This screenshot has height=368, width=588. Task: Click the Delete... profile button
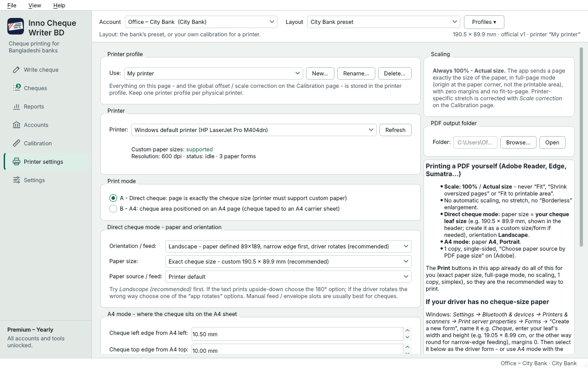pos(395,74)
